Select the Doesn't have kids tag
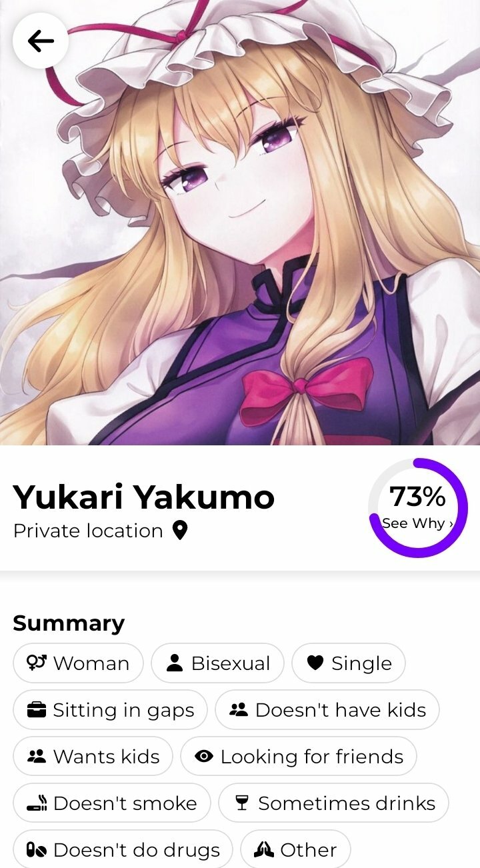The height and width of the screenshot is (868, 480). pyautogui.click(x=327, y=710)
